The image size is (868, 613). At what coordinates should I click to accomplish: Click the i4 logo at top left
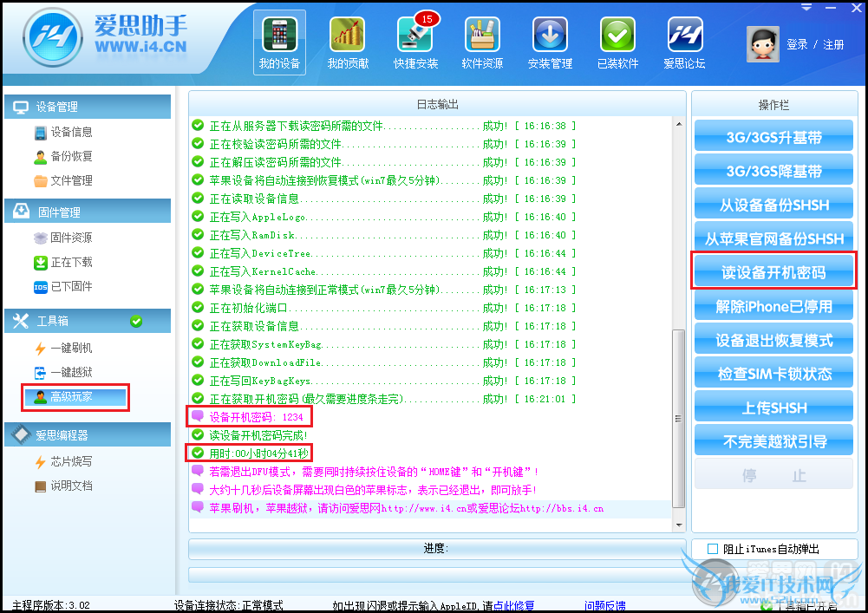coord(53,37)
